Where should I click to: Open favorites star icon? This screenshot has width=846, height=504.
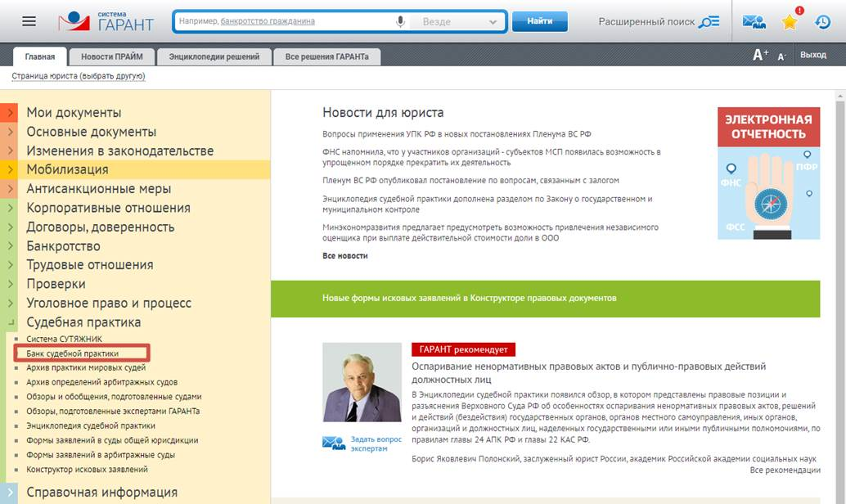[x=790, y=21]
